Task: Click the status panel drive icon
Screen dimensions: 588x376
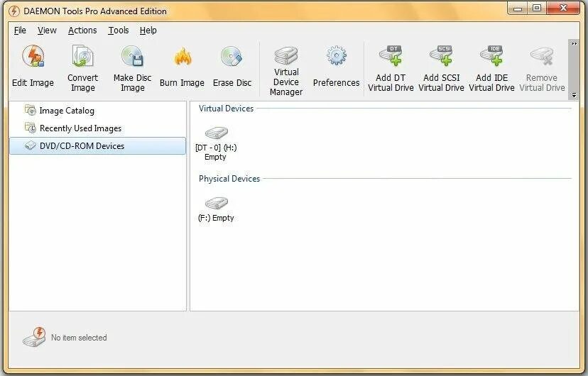Action: coord(34,337)
